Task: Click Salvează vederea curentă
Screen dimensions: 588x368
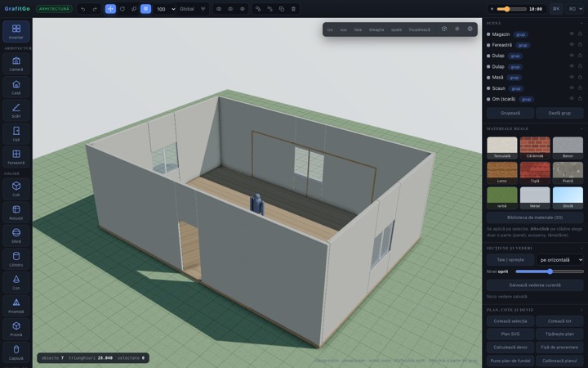Action: [535, 285]
